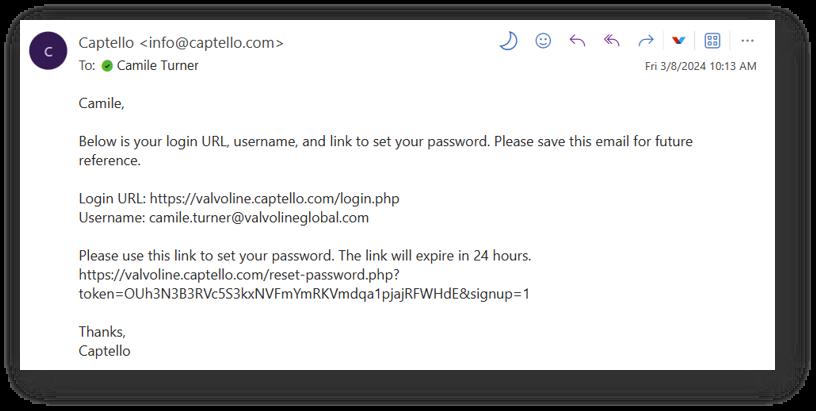Viewport: 816px width, 411px height.
Task: Click the Captello signature at the bottom
Action: pos(105,351)
